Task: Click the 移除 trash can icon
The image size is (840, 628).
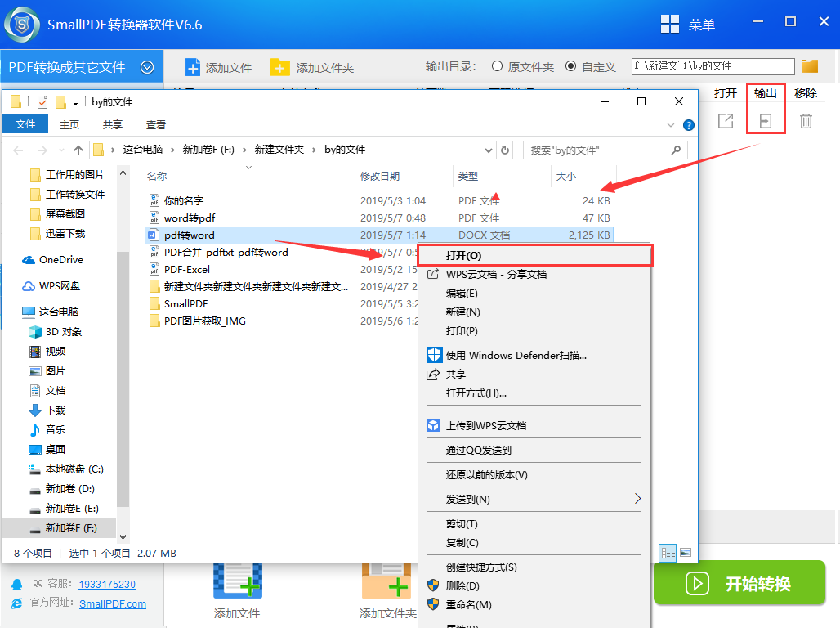Action: (x=806, y=121)
